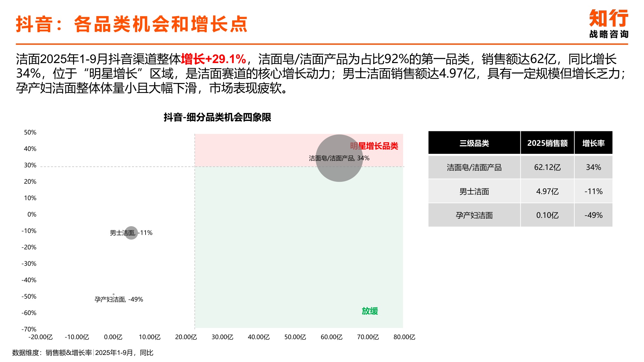
Task: Click the 明星增长品类 quadrant label
Action: pyautogui.click(x=374, y=146)
